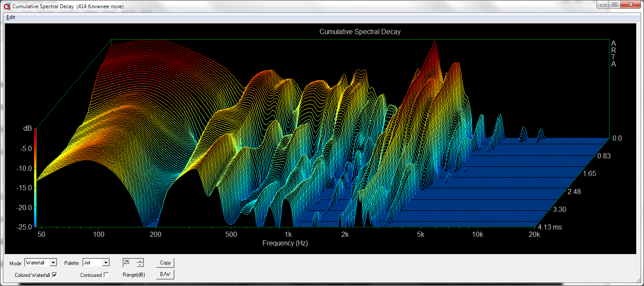Viewport: 644px width, 286px height.
Task: Click the 4.13 ms time axis label
Action: pos(549,227)
